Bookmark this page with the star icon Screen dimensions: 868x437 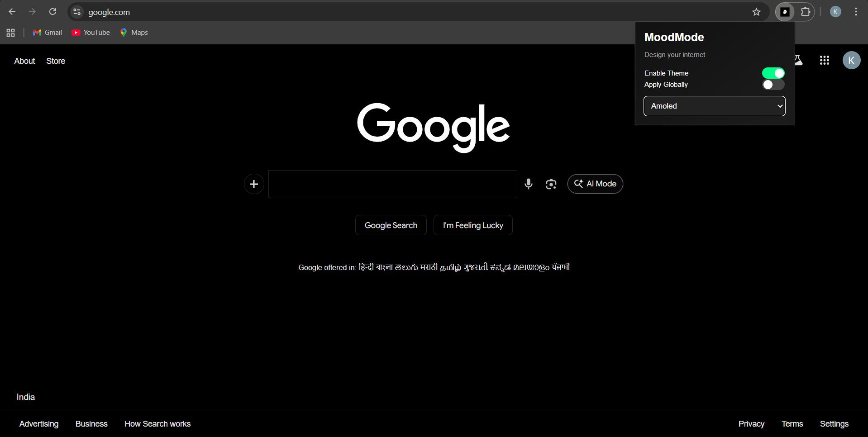(x=756, y=12)
